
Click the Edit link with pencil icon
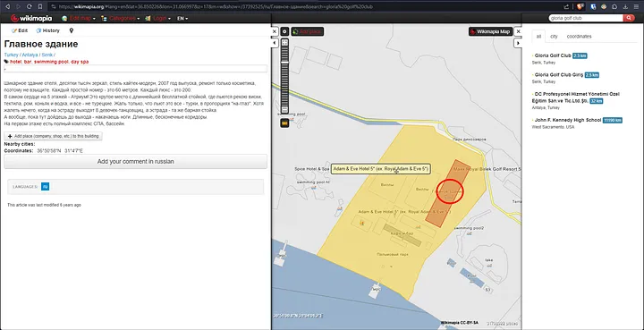[20, 30]
